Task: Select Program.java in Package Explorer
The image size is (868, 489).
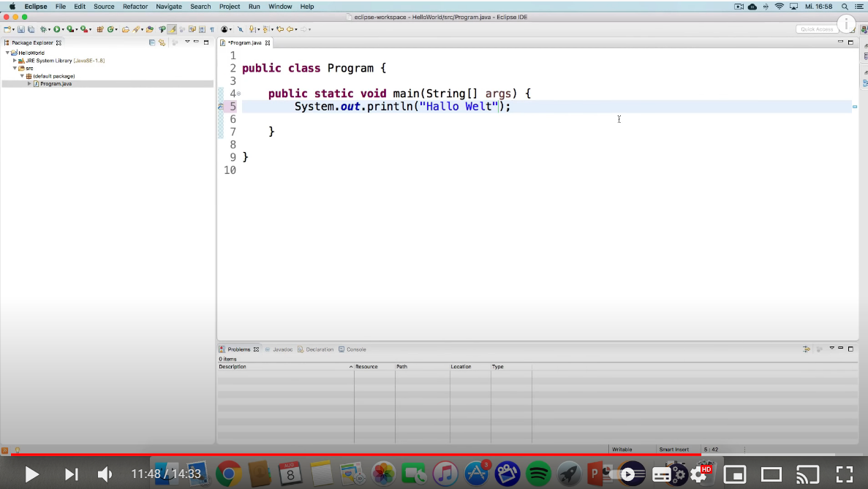Action: [56, 84]
